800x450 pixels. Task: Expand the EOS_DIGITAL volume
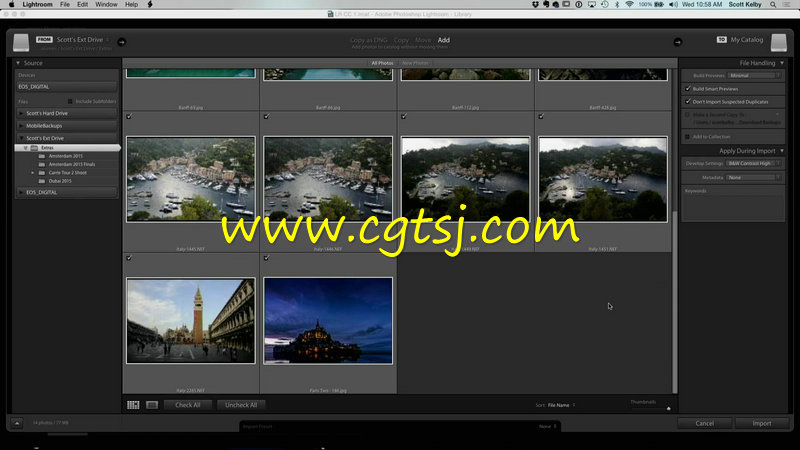pos(21,192)
